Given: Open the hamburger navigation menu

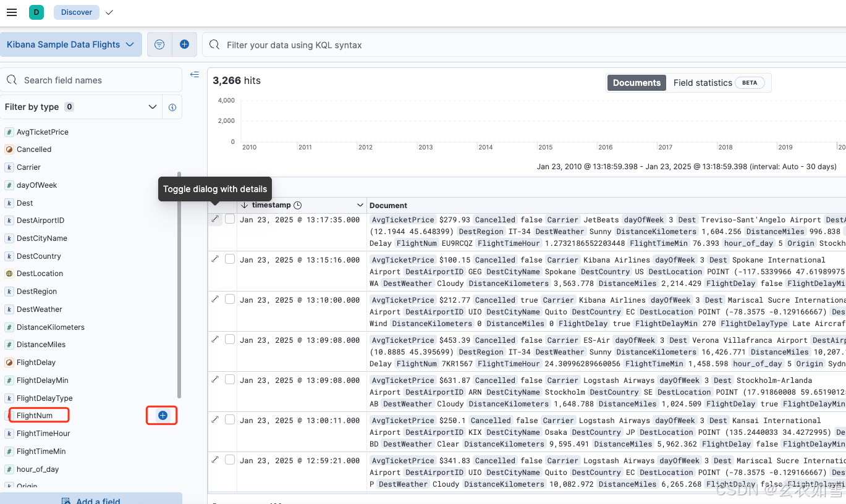Looking at the screenshot, I should pos(11,12).
